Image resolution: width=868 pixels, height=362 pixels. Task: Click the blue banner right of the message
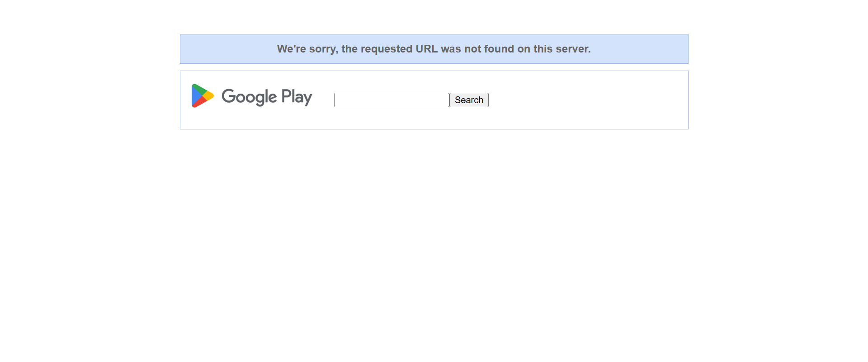pyautogui.click(x=642, y=49)
